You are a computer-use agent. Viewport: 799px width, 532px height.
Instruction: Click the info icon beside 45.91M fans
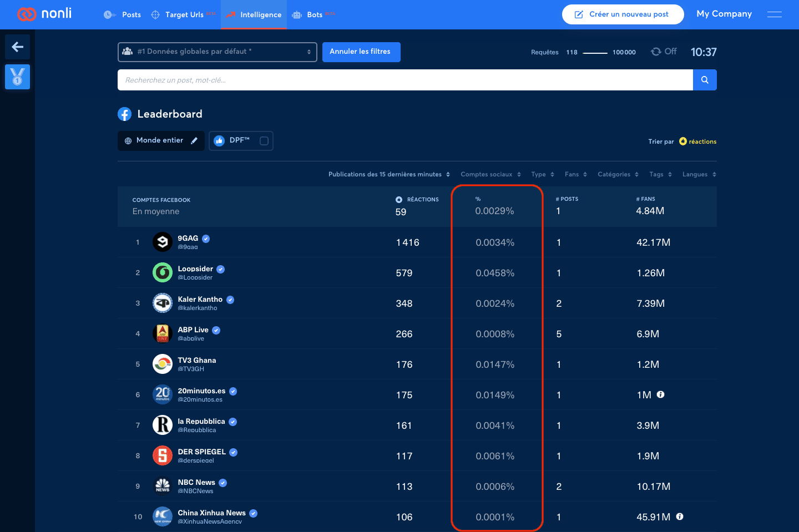680,516
